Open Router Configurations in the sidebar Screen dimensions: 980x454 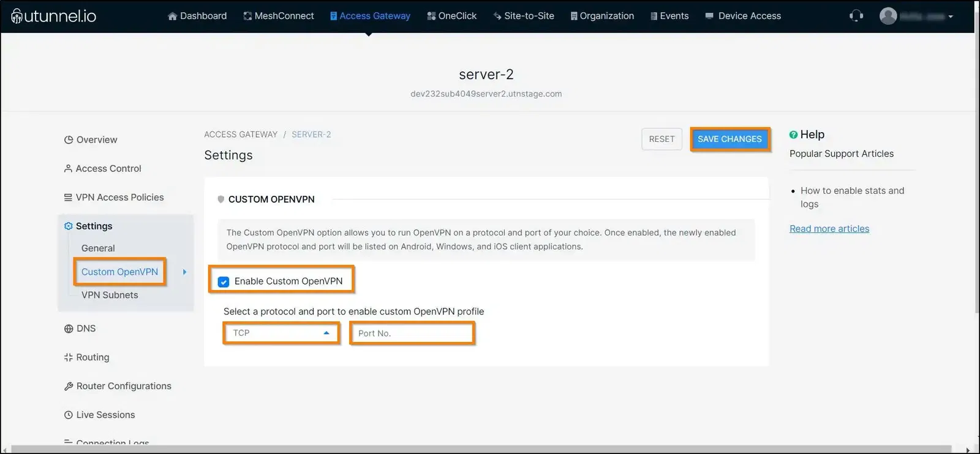tap(118, 386)
